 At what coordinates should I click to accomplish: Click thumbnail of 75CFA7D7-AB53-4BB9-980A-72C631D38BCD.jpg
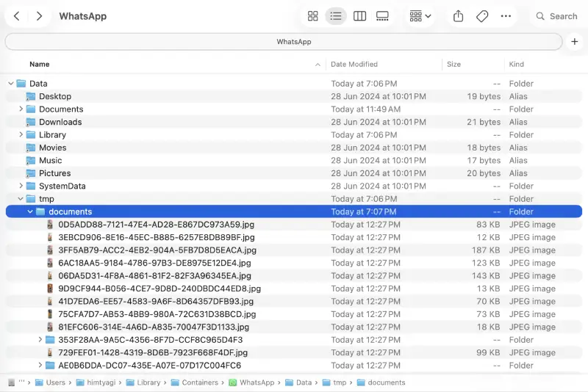point(49,314)
